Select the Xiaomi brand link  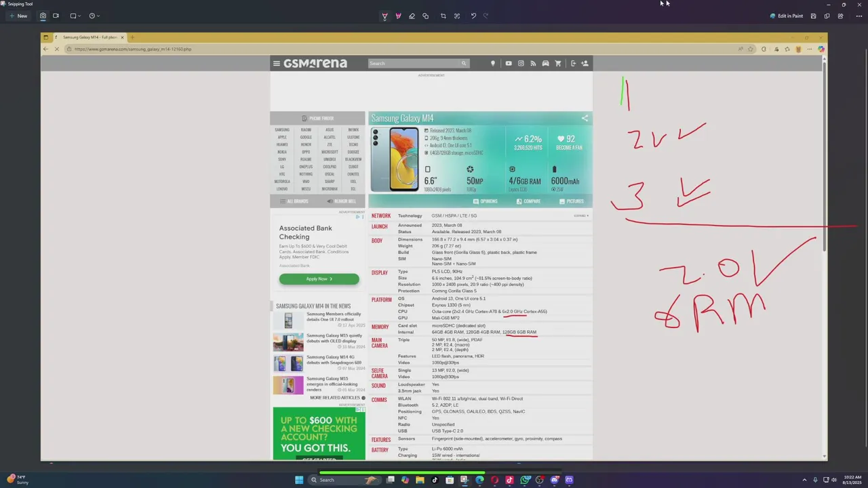click(x=306, y=129)
